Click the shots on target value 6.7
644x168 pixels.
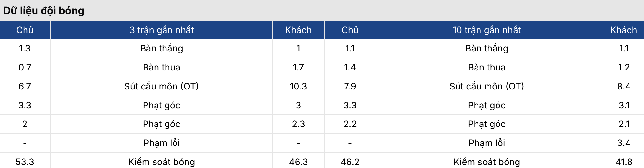pyautogui.click(x=25, y=86)
